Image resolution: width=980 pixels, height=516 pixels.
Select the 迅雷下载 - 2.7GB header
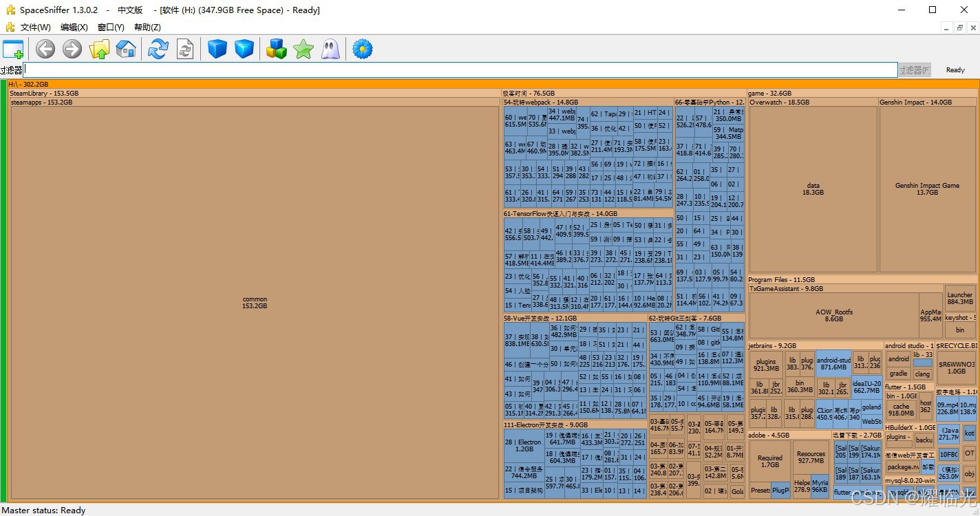857,435
